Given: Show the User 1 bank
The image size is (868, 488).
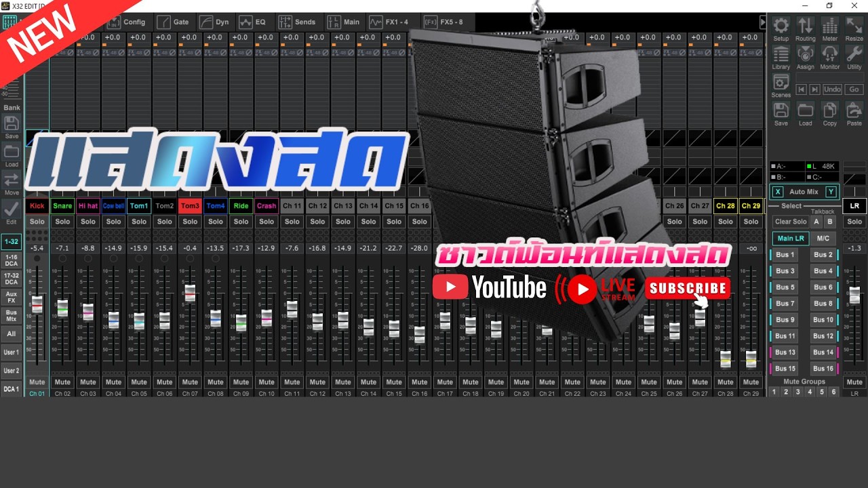Looking at the screenshot, I should click(x=12, y=352).
